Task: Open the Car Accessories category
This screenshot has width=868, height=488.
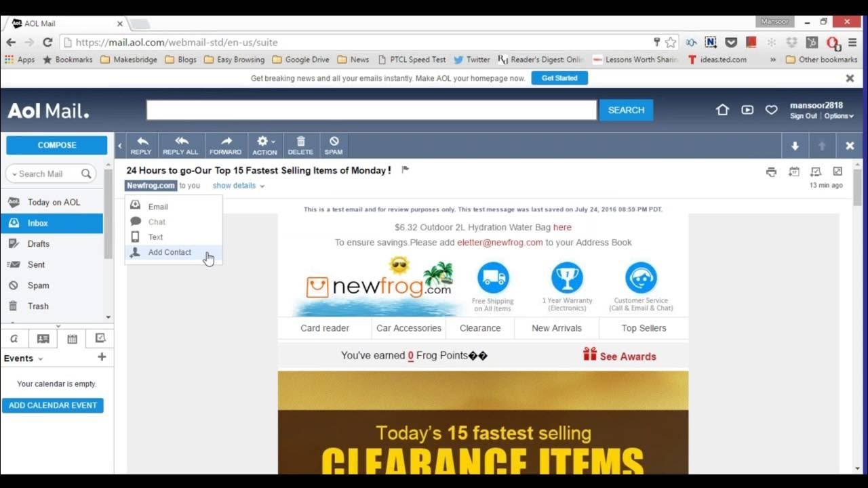Action: click(x=409, y=328)
